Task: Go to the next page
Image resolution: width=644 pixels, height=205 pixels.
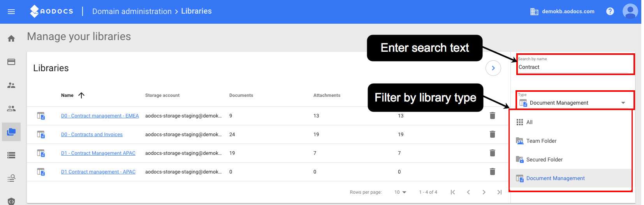Action: click(484, 192)
